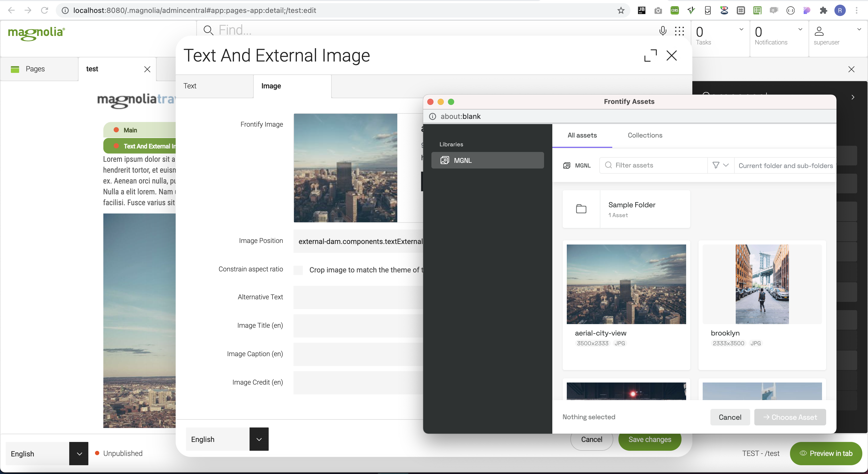Switch to the Text tab
868x474 pixels.
(214, 86)
